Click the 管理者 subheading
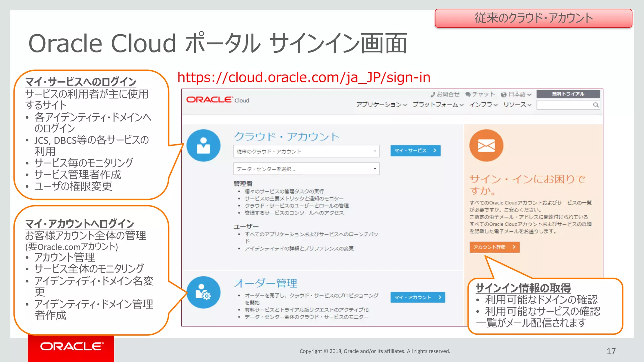 (x=243, y=184)
